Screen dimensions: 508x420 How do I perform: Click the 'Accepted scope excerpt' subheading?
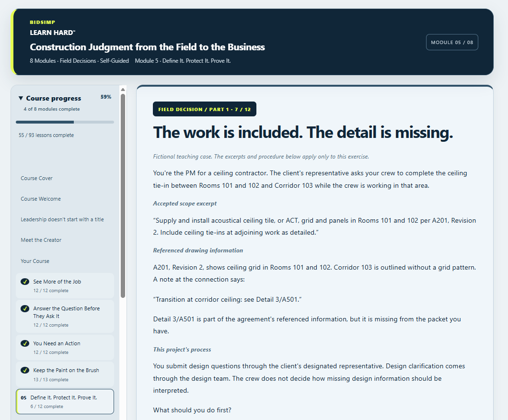185,204
